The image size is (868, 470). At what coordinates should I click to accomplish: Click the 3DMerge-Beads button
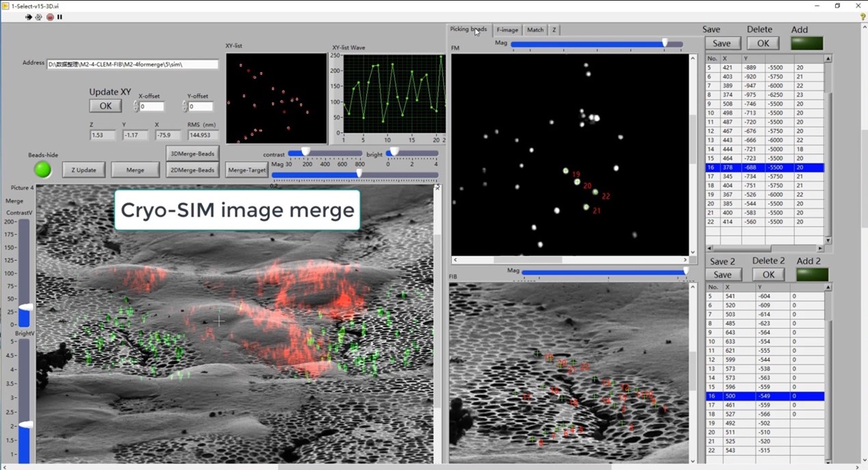click(x=192, y=153)
